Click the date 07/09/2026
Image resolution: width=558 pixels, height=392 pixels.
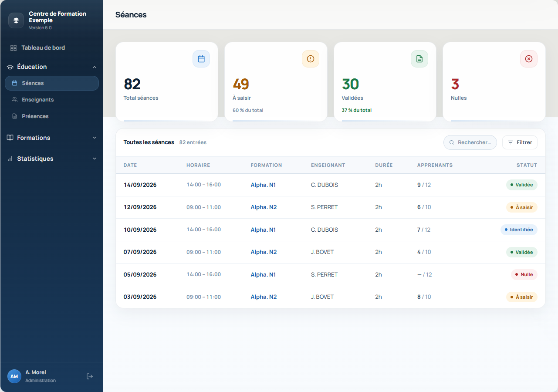point(140,252)
